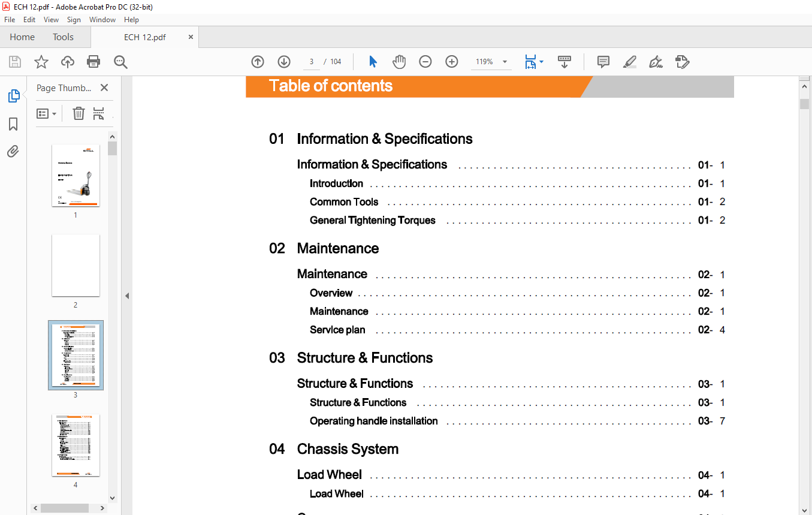Screen dimensions: 812x515
Task: Add file to Starred with the star icon
Action: point(41,62)
